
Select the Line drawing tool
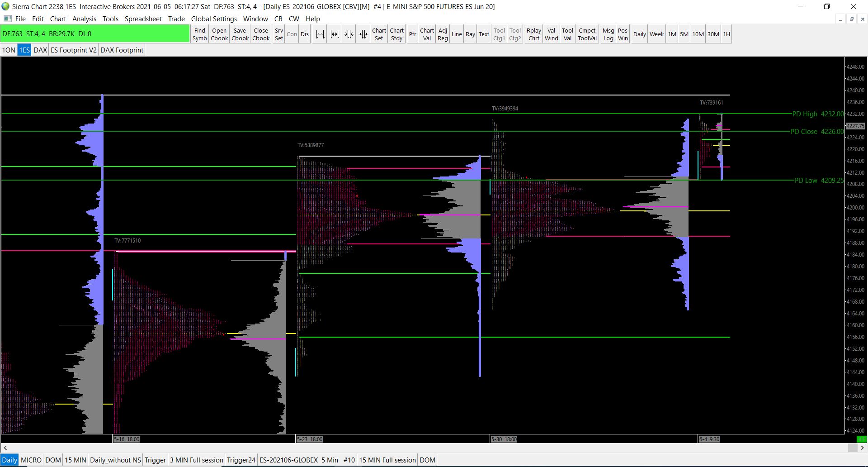457,34
